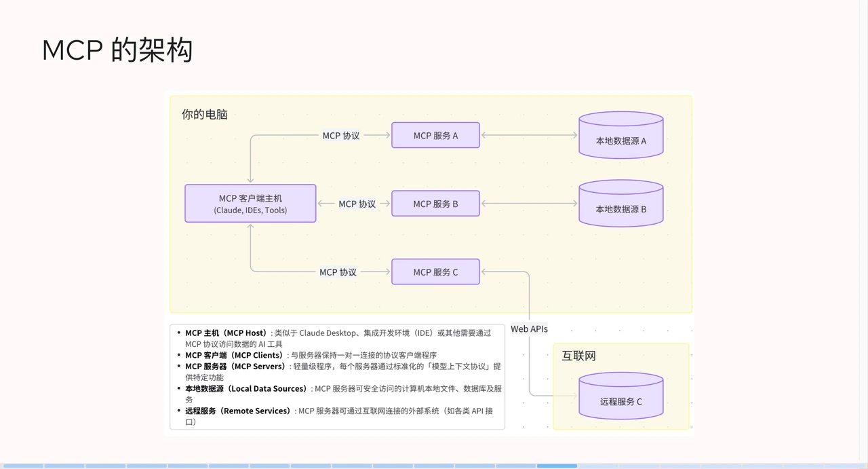Click the "MCP 客户端（MCP Clients）" bullet heading
This screenshot has width=868, height=469.
[x=235, y=355]
